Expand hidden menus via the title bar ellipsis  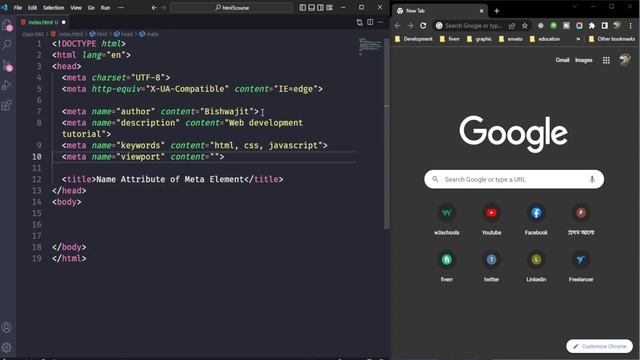click(121, 7)
